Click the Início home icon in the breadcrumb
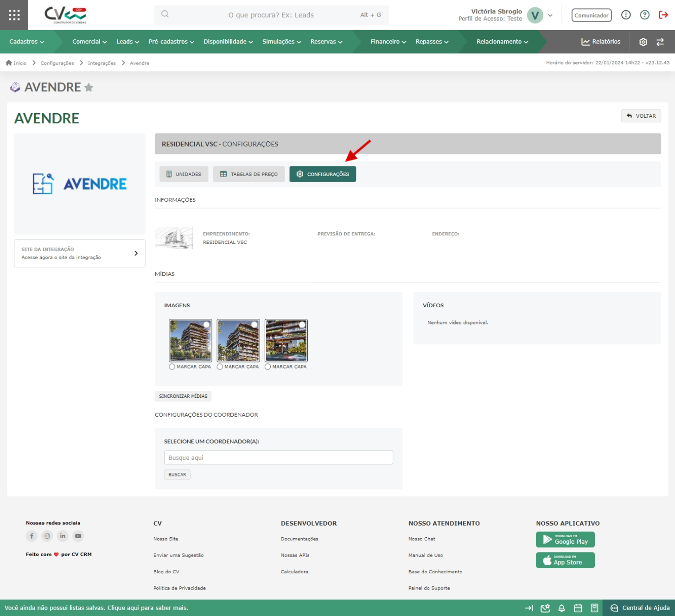Screen dimensions: 675x616 (x=9, y=63)
